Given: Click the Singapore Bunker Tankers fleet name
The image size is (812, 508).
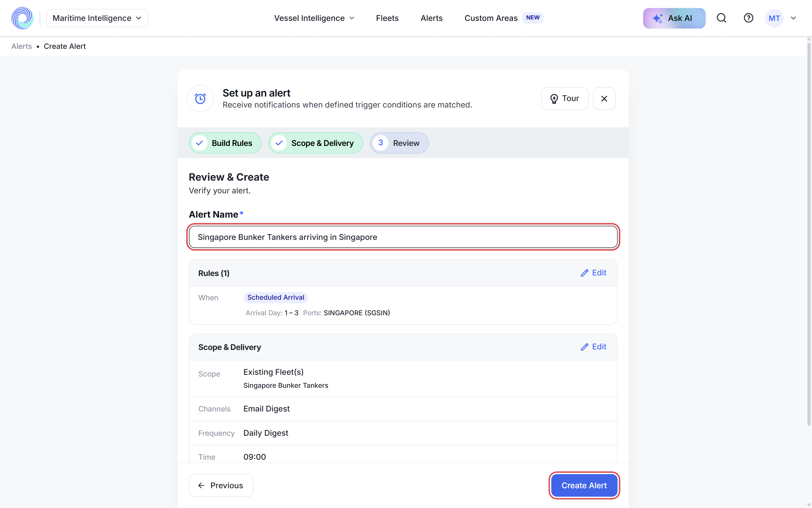Looking at the screenshot, I should tap(286, 385).
